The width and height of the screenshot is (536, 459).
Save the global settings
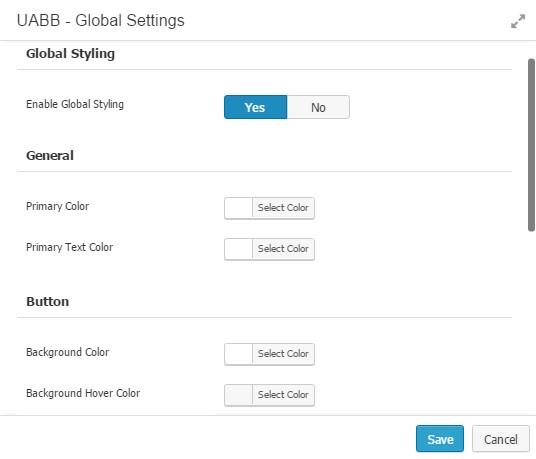(x=440, y=439)
